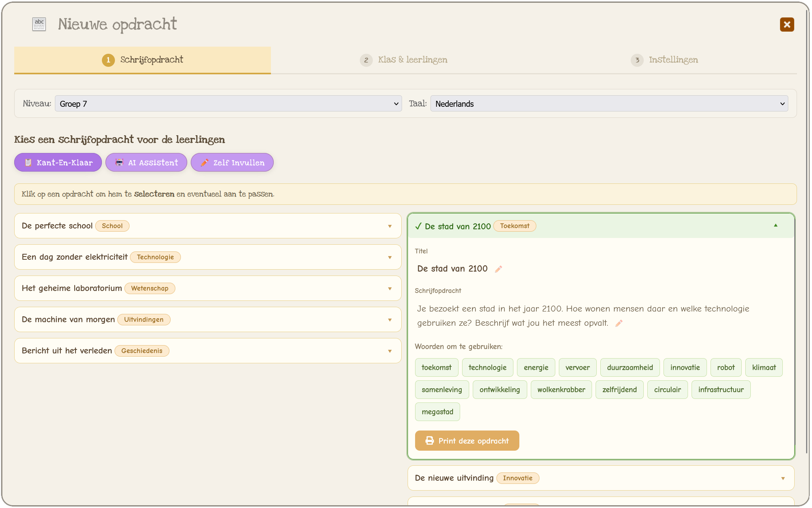Click the word chip robot
Image resolution: width=812 pixels, height=508 pixels.
click(726, 368)
